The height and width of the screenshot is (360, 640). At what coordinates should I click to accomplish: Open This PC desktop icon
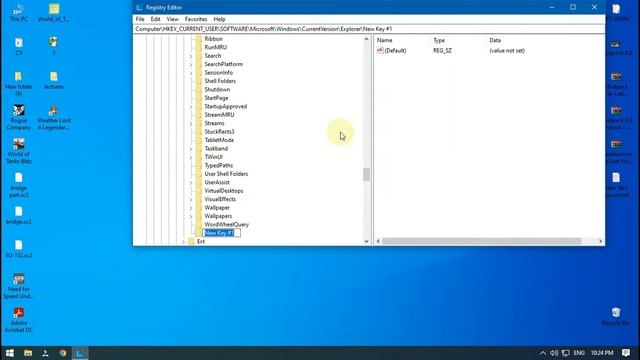(19, 13)
